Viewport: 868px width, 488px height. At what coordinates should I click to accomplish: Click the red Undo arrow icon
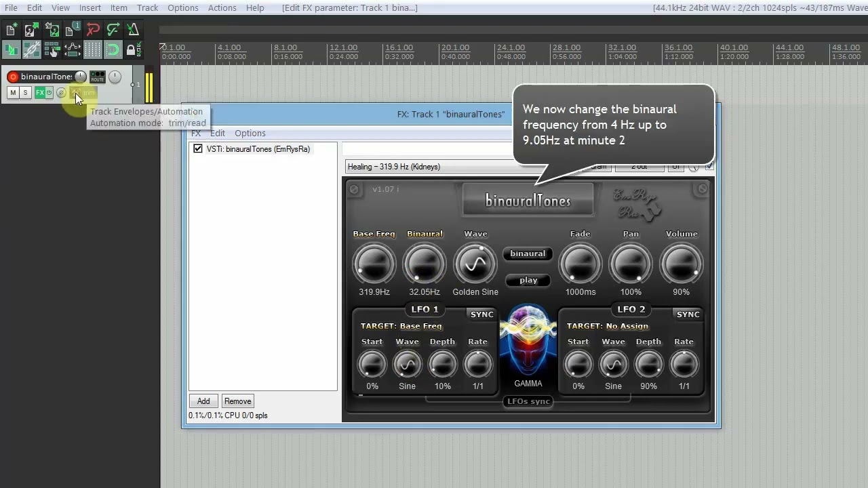pos(93,29)
